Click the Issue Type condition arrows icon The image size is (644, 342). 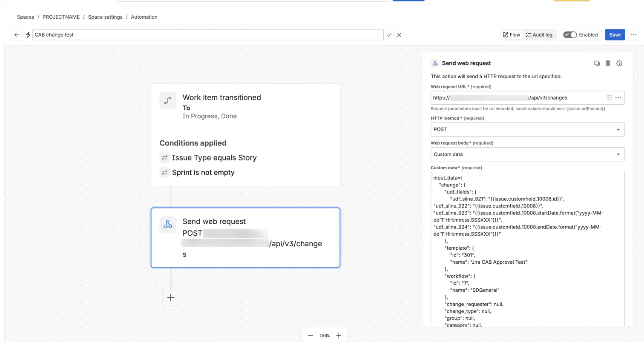[x=164, y=158]
